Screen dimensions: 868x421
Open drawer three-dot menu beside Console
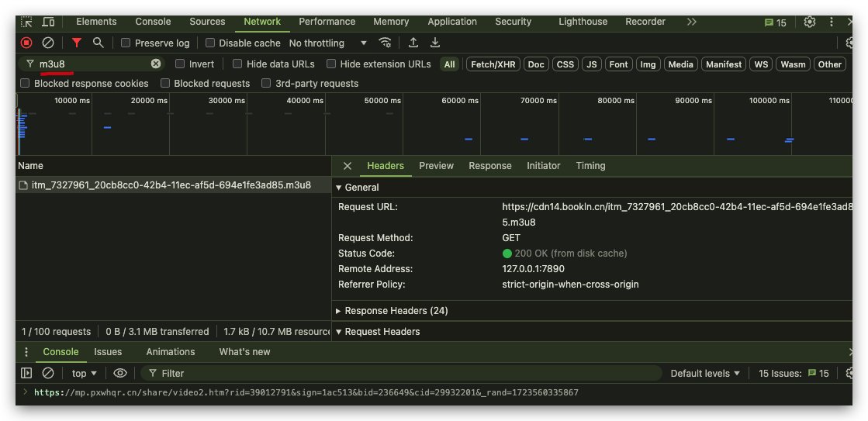(x=26, y=352)
